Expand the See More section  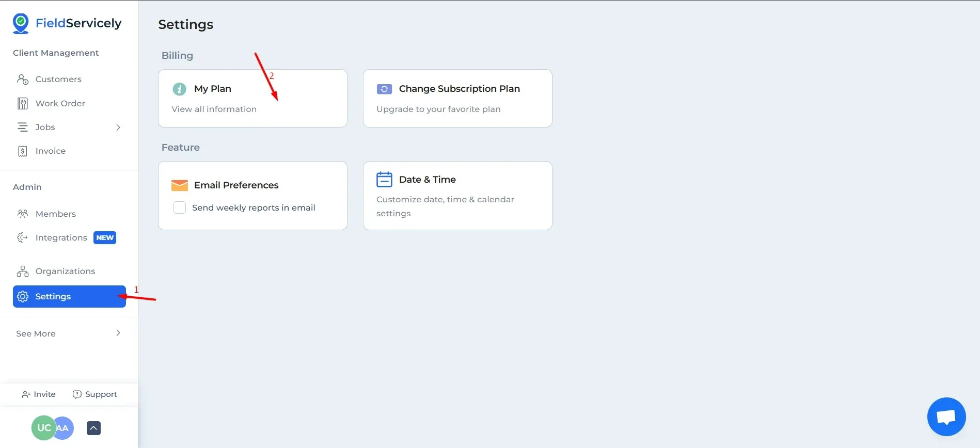pos(118,333)
